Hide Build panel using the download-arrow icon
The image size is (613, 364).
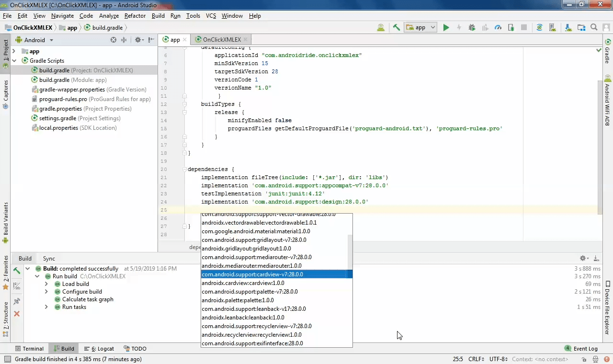click(x=596, y=258)
